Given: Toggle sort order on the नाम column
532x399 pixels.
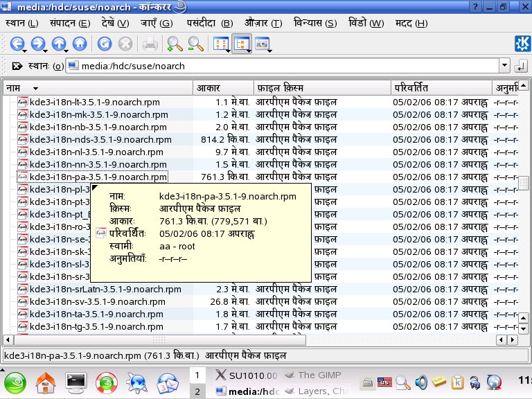Looking at the screenshot, I should (98, 88).
